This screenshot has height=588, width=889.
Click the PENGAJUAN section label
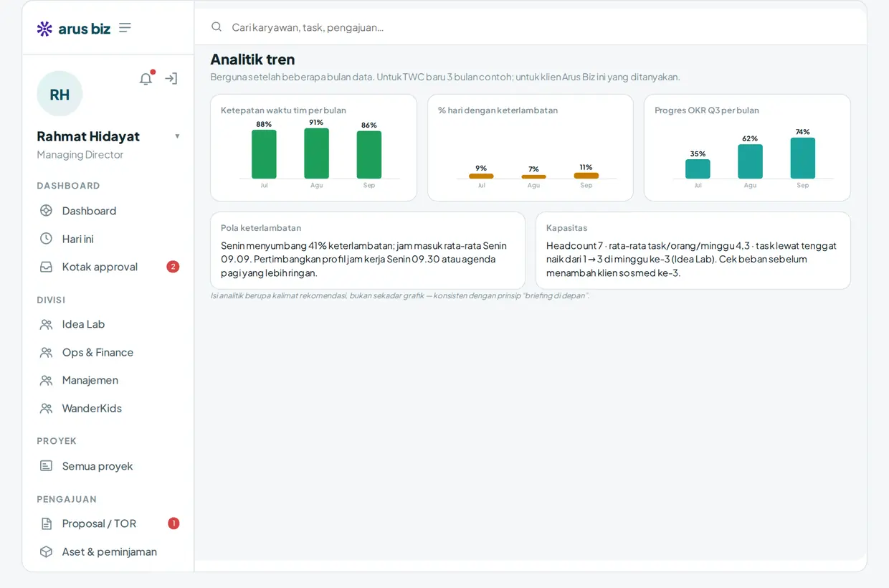pos(67,499)
